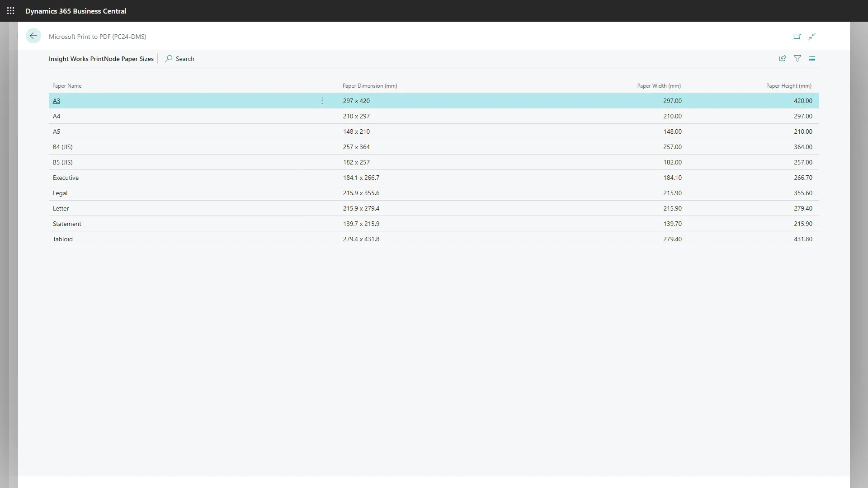
Task: Open the app launcher waffle icon
Action: (x=11, y=11)
